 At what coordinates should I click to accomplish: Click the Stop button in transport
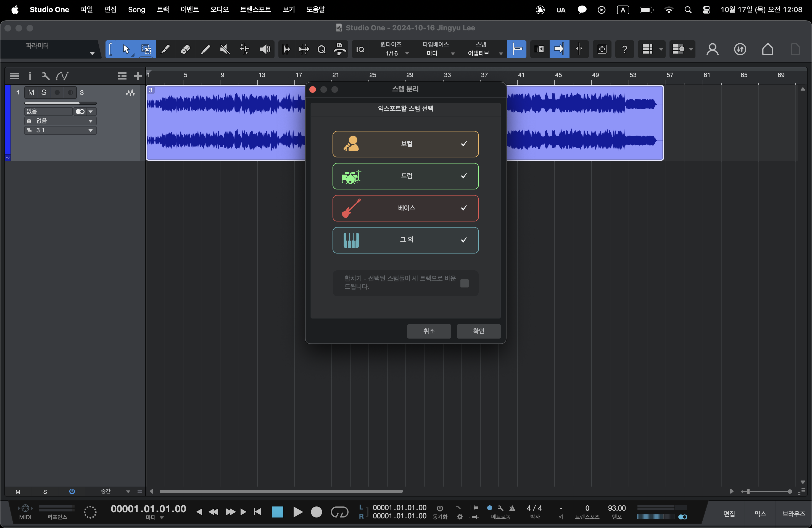pos(278,512)
